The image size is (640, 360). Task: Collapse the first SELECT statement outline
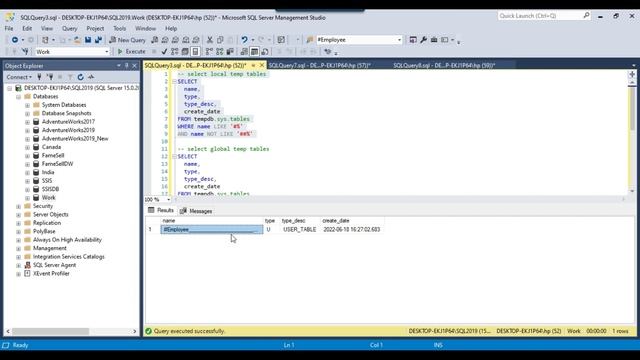174,82
